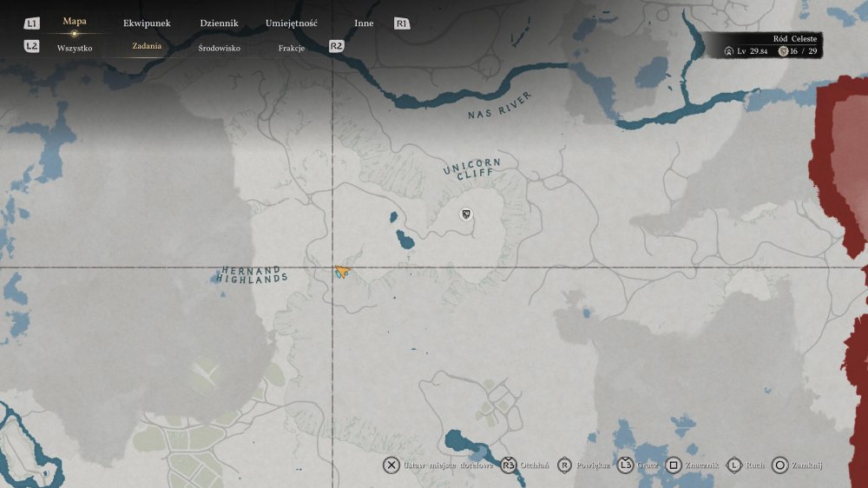This screenshot has height=488, width=868.
Task: Choose the Frakcje map filter
Action: (291, 48)
